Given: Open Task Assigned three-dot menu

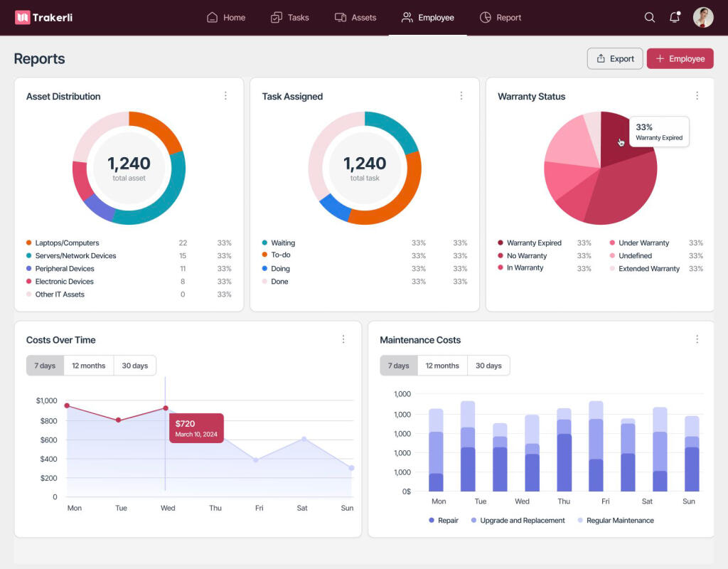Looking at the screenshot, I should 461,96.
